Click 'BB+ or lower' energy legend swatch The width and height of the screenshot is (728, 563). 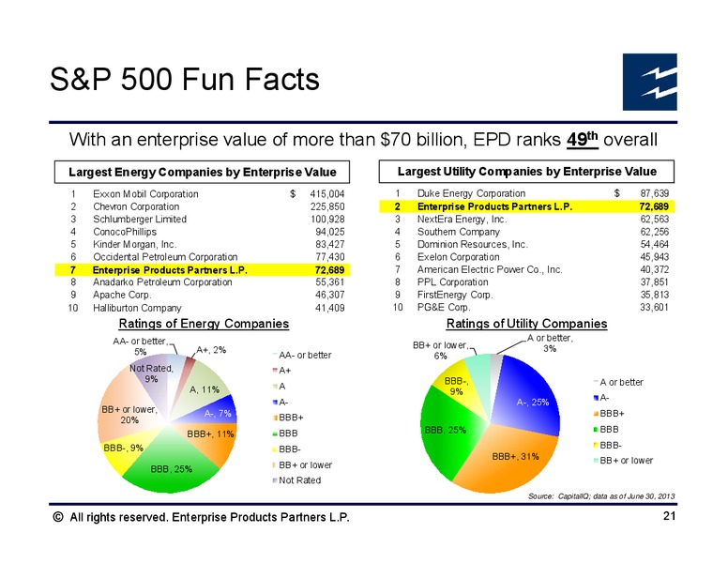click(274, 465)
